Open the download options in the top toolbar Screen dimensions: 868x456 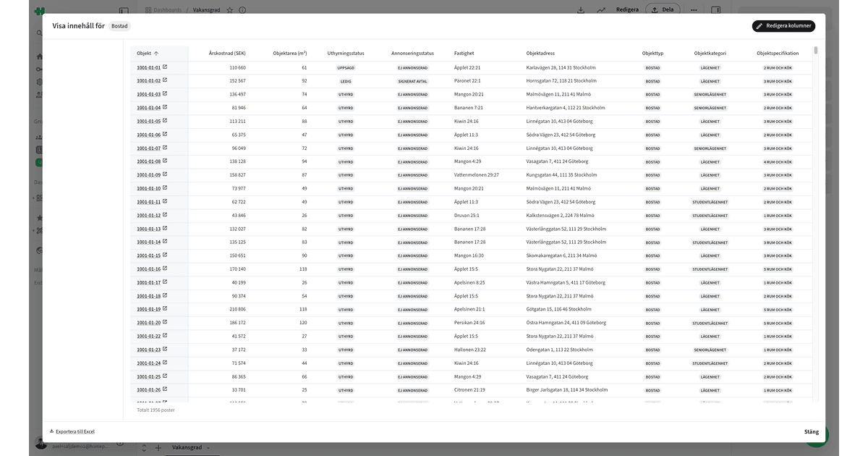click(x=581, y=9)
